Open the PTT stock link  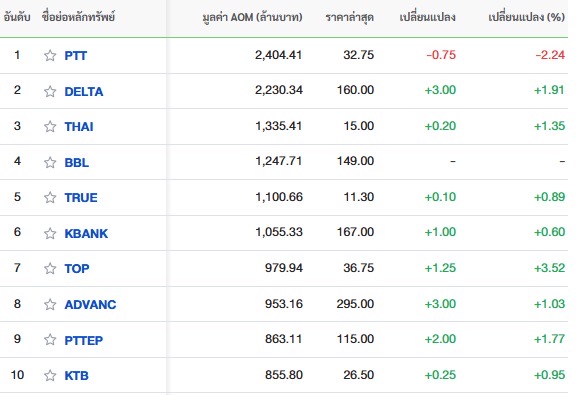click(76, 55)
